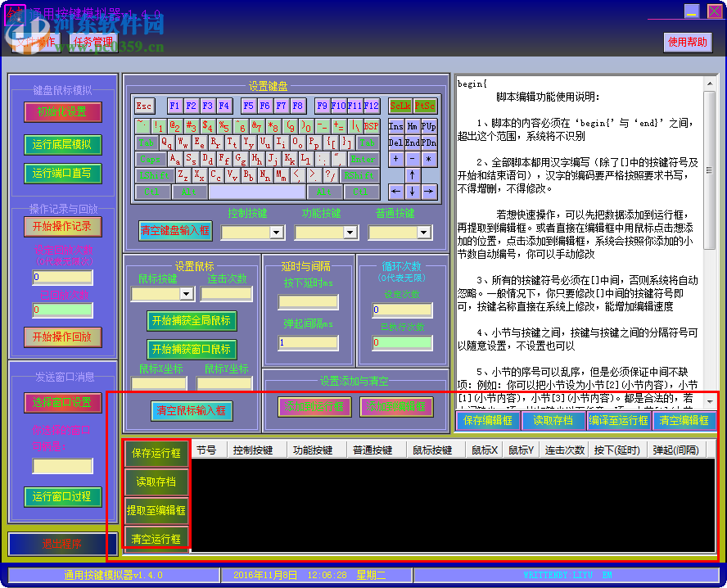Image resolution: width=727 pixels, height=588 pixels.
Task: Click the PgUp key on the virtual keyboard
Action: (429, 126)
